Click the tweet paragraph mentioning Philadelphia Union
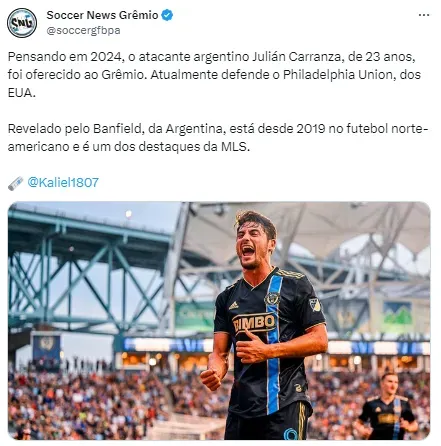Image resolution: width=441 pixels, height=446 pixels. click(214, 75)
